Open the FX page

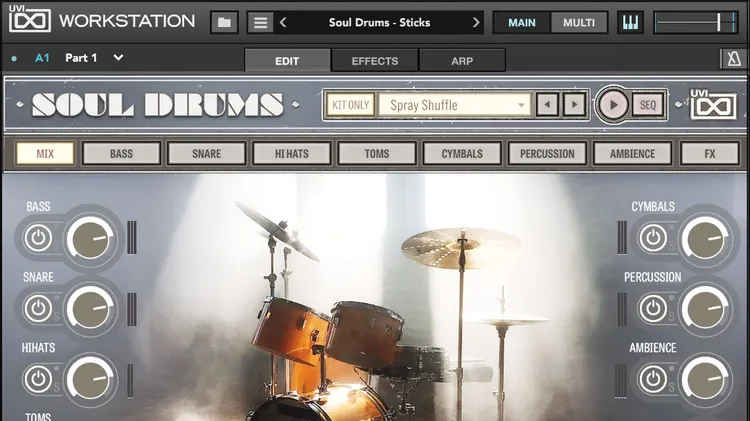[710, 154]
